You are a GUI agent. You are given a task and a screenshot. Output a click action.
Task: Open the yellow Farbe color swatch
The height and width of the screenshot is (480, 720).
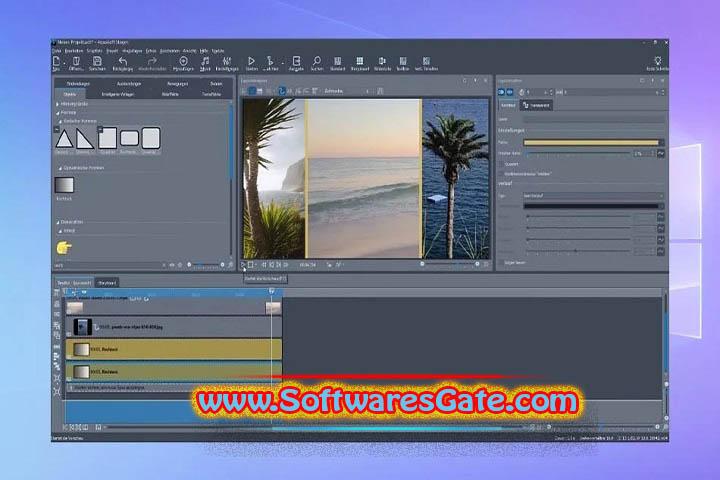(593, 143)
